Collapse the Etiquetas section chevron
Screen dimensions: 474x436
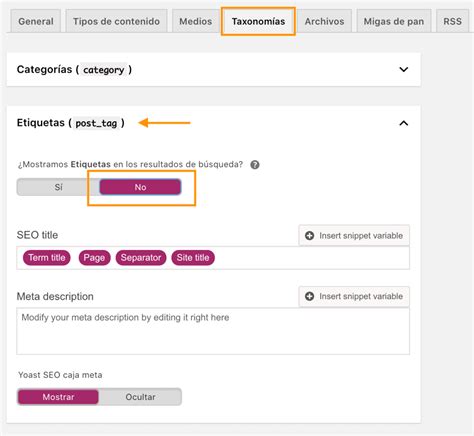404,123
